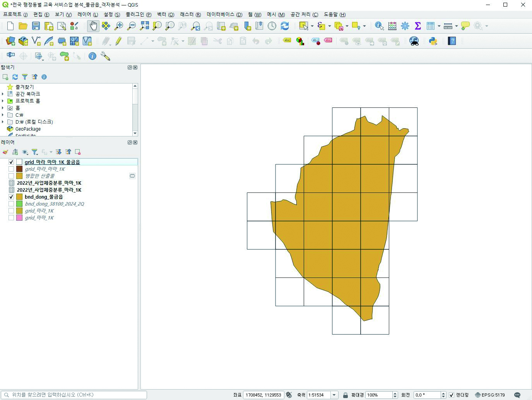Image resolution: width=532 pixels, height=400 pixels.
Task: Toggle the render checkbox in status bar
Action: (451, 395)
